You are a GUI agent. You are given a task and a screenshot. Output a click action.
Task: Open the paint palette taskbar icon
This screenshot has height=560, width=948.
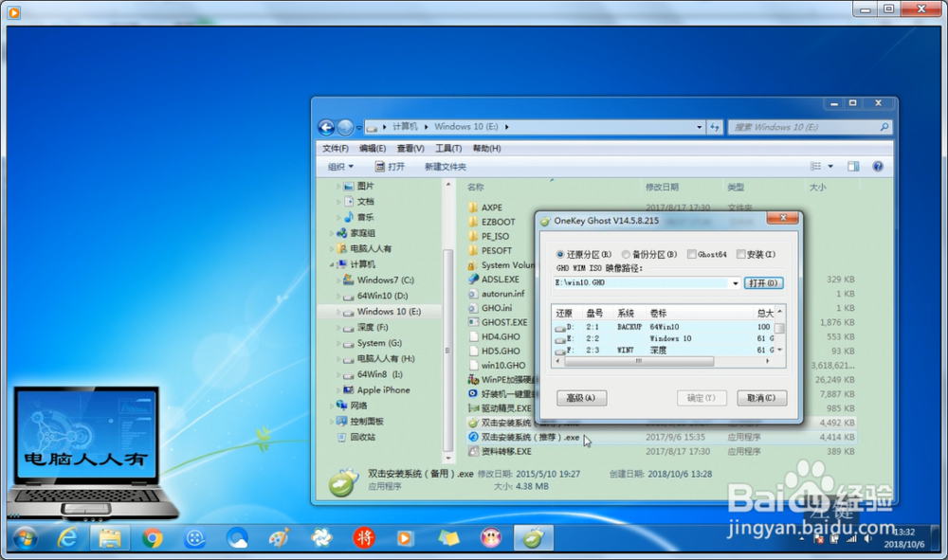279,537
